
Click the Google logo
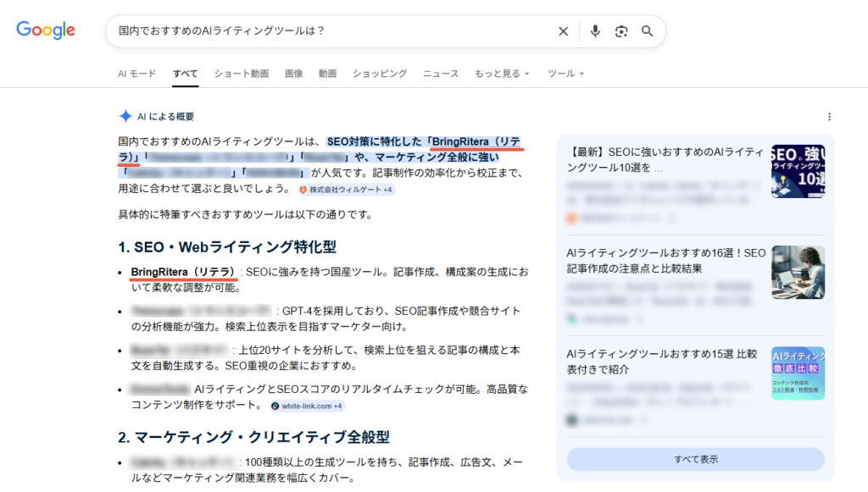coord(46,30)
